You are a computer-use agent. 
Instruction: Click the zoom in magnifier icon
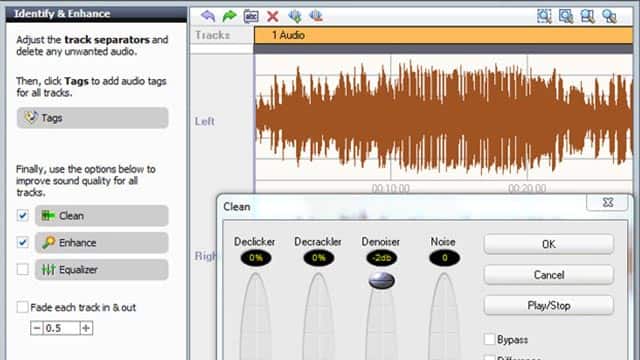[x=566, y=16]
